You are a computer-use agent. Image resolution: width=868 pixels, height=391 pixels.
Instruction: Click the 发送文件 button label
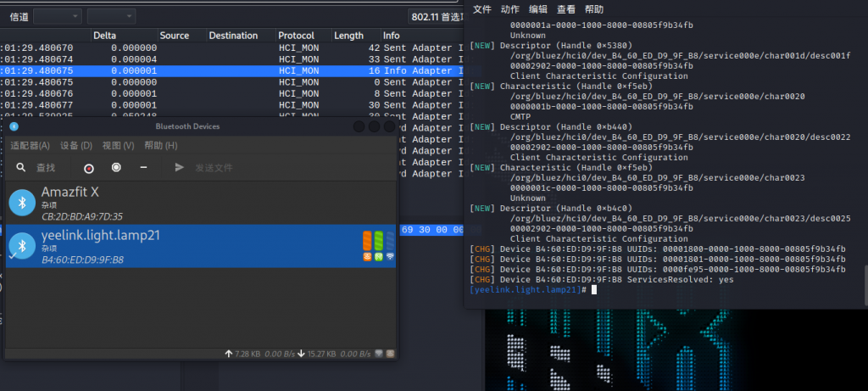[214, 168]
